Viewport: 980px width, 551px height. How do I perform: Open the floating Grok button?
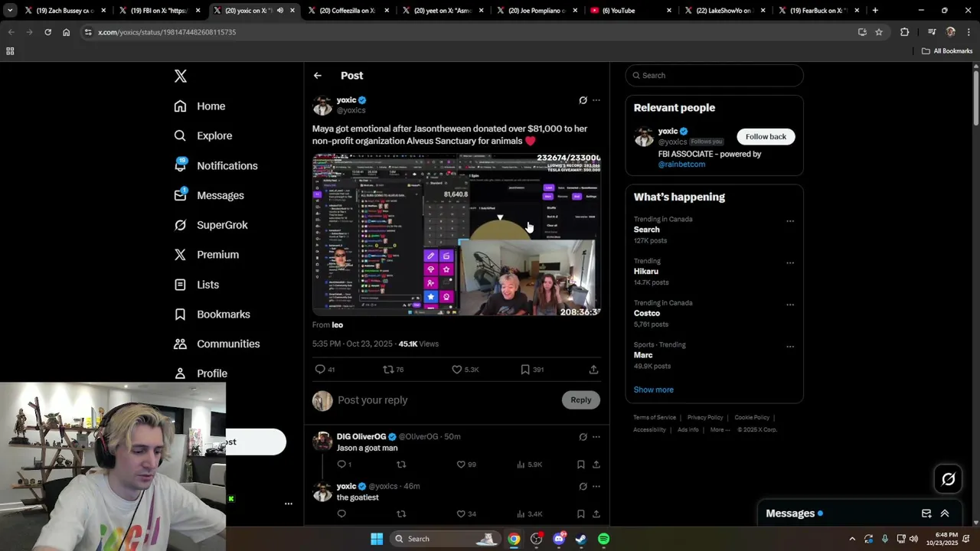pos(948,479)
